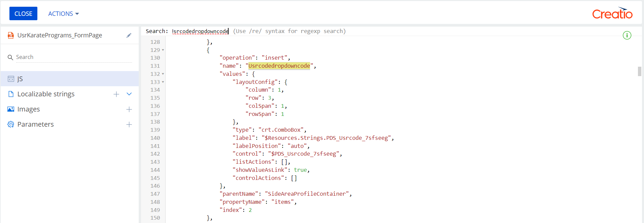This screenshot has width=644, height=223.
Task: Click the Parameters gear icon
Action: [11, 124]
